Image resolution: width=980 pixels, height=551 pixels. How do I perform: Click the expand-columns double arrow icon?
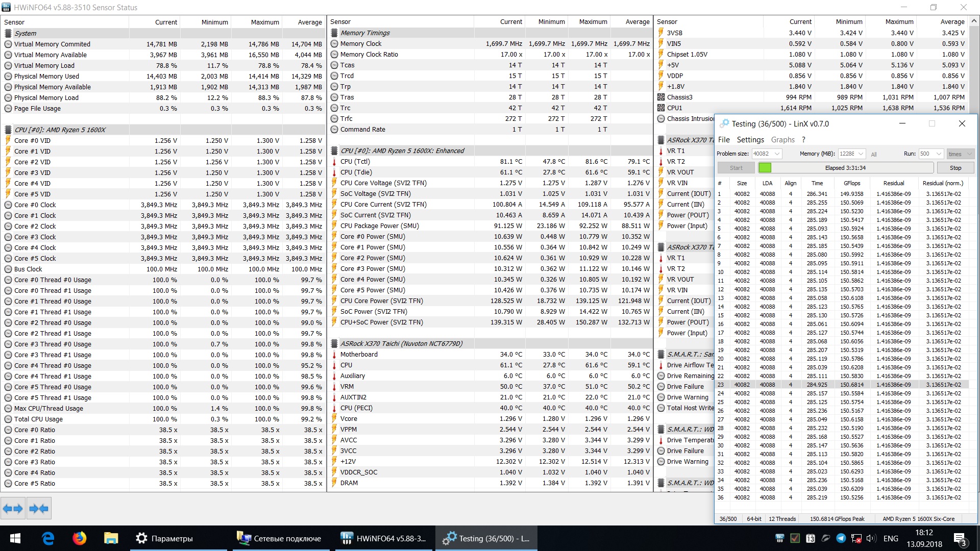tap(13, 508)
